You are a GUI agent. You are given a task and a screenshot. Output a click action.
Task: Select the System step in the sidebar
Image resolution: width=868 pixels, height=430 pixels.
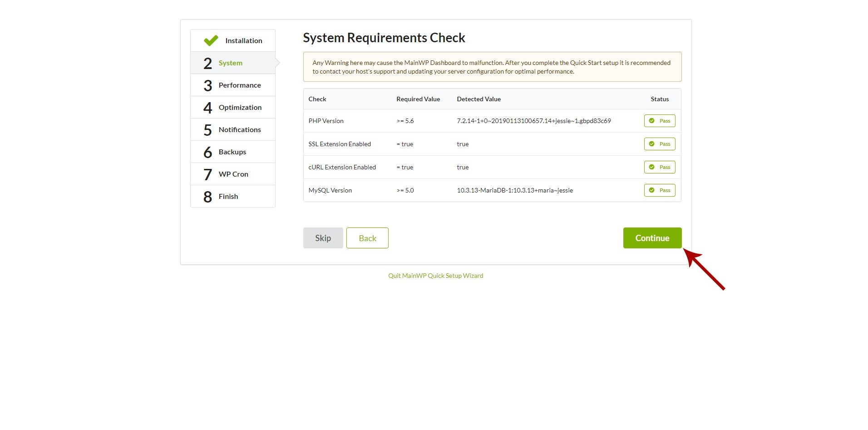(230, 63)
